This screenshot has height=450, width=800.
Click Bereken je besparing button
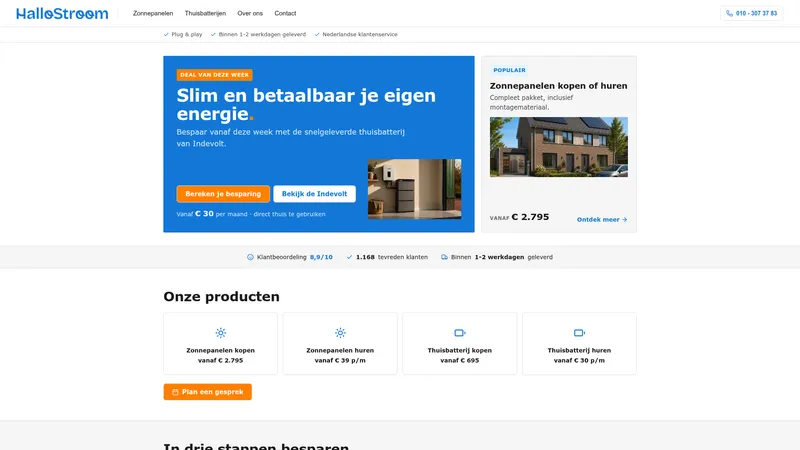click(223, 194)
